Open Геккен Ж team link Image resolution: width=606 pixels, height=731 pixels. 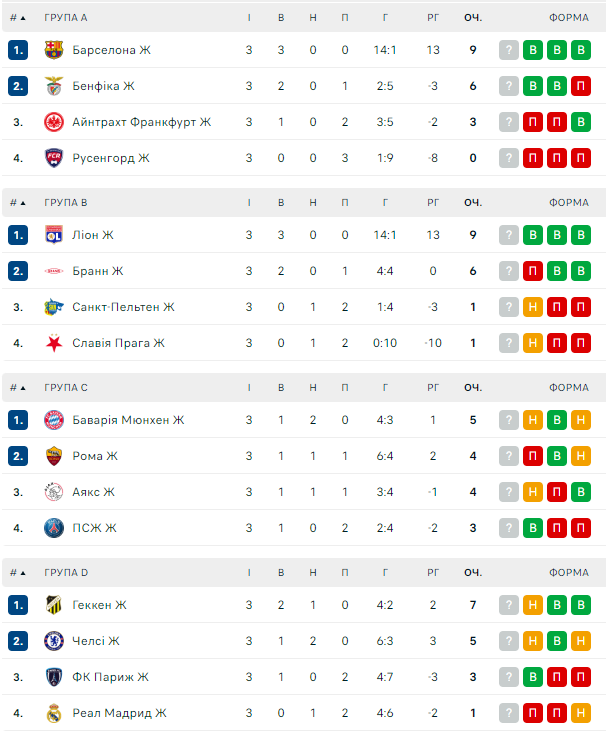coord(99,605)
